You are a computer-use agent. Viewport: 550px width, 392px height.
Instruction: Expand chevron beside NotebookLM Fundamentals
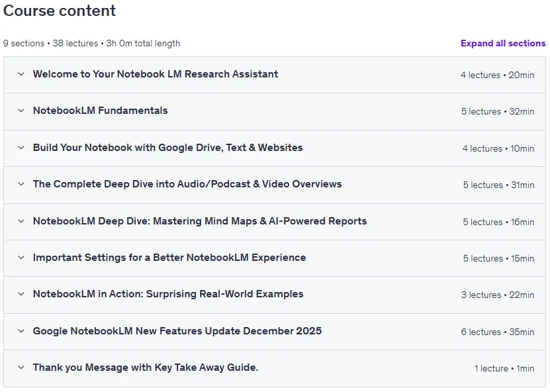point(21,111)
